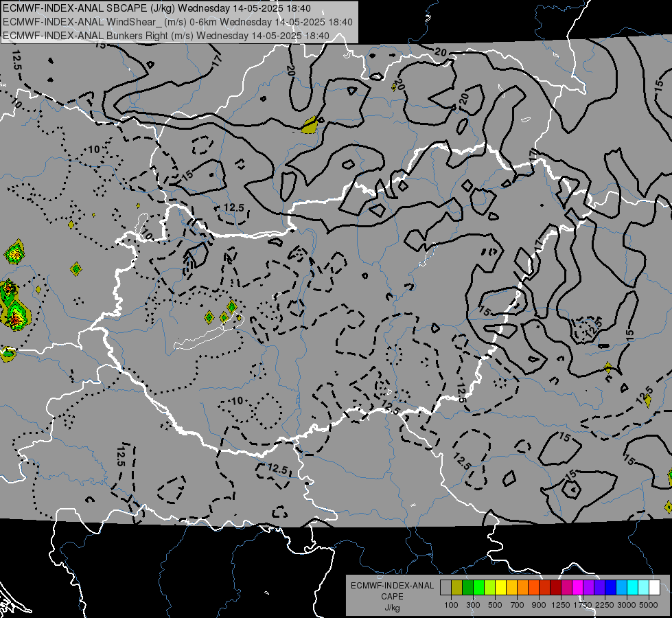Select the gray swatch in the CAPE legend
Viewport: 672px width, 618px height.
(445, 587)
